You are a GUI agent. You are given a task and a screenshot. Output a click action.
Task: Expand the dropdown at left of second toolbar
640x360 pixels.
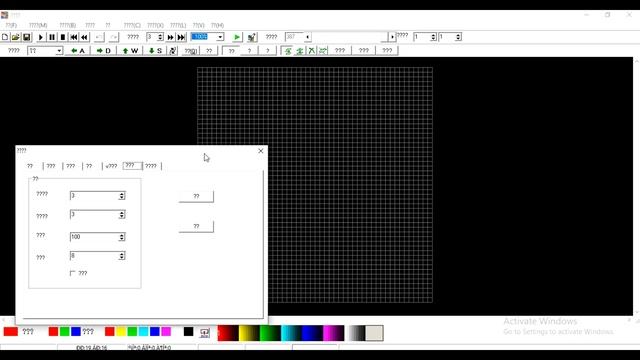click(59, 51)
